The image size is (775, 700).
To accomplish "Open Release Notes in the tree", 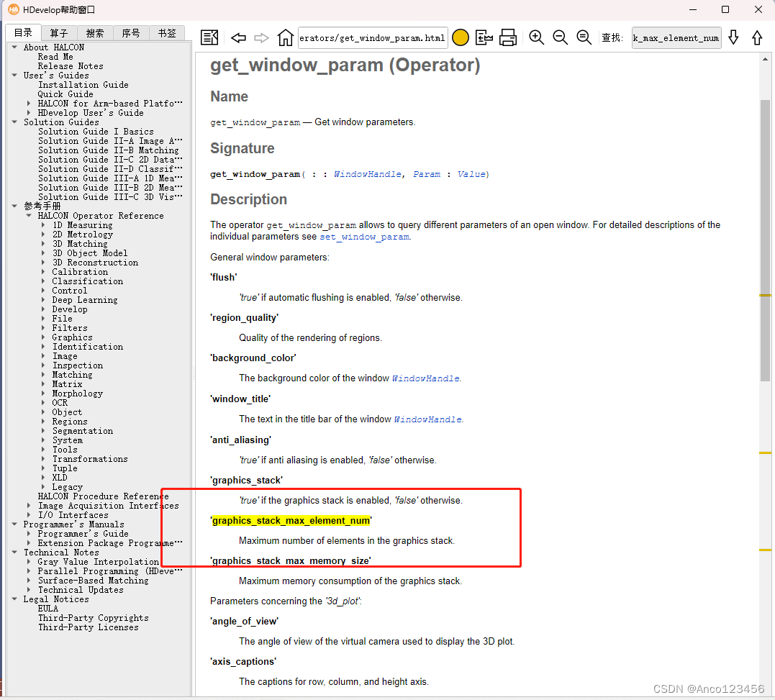I will (x=71, y=66).
